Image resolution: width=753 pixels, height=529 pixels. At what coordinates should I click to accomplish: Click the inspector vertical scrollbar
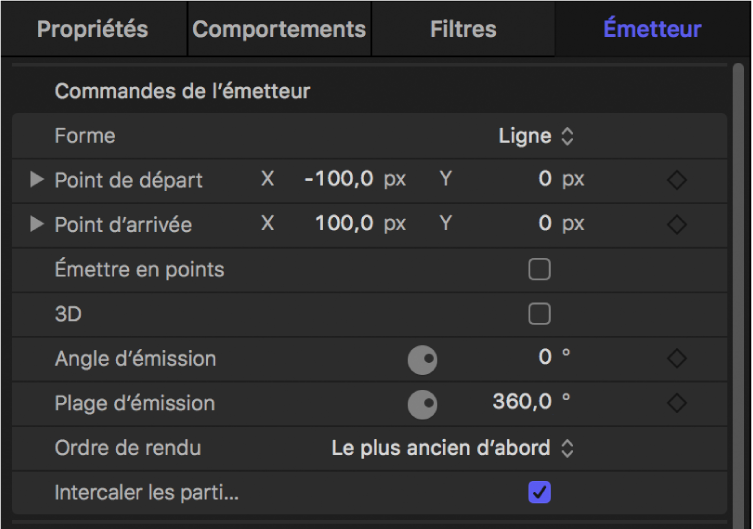tap(739, 250)
